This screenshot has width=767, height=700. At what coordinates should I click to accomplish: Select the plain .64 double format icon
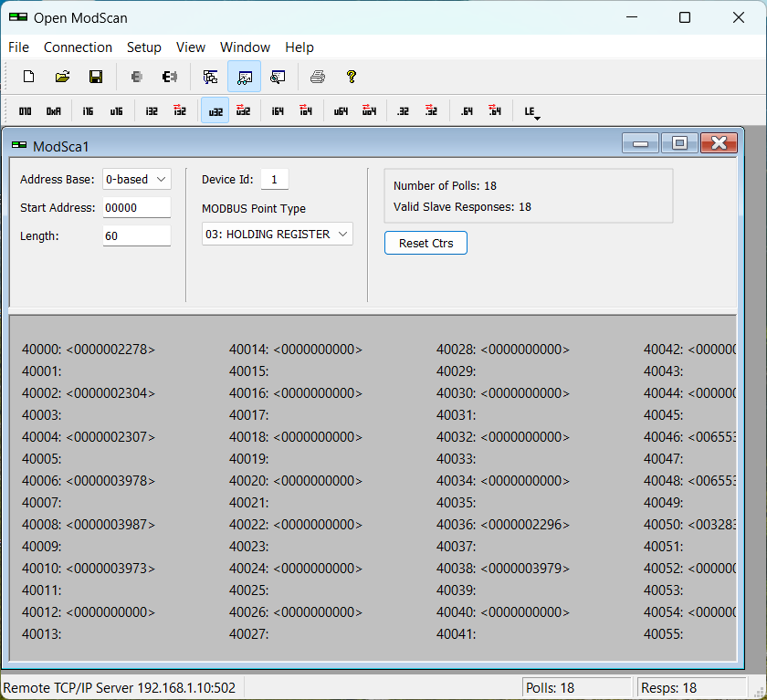[x=468, y=111]
